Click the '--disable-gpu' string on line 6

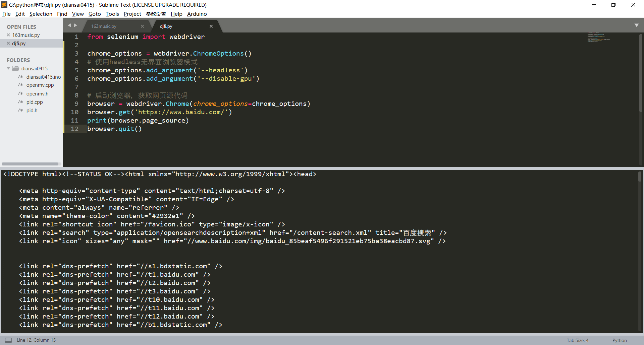(226, 79)
